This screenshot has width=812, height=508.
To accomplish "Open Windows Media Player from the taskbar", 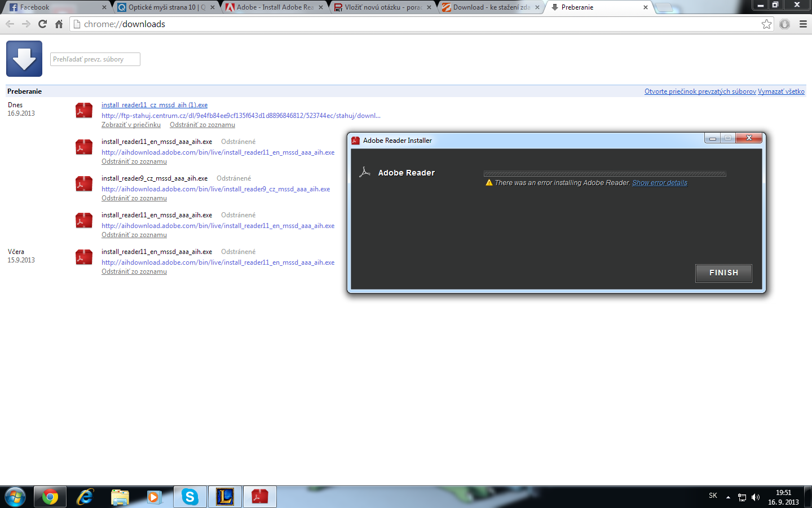I will point(155,497).
